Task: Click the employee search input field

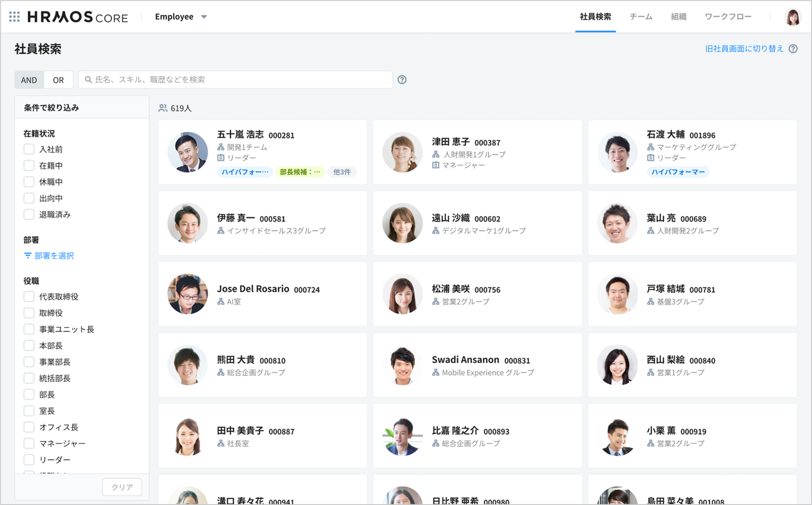Action: [x=241, y=80]
